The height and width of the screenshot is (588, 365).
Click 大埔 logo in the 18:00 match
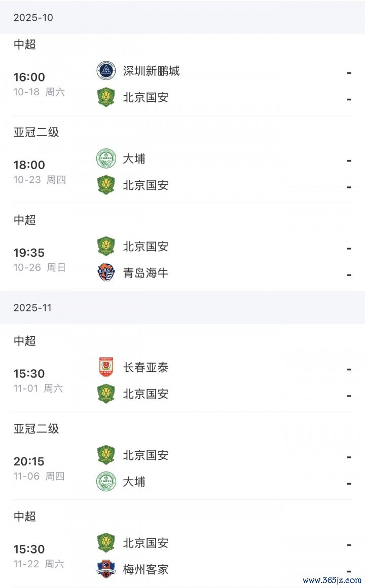106,159
